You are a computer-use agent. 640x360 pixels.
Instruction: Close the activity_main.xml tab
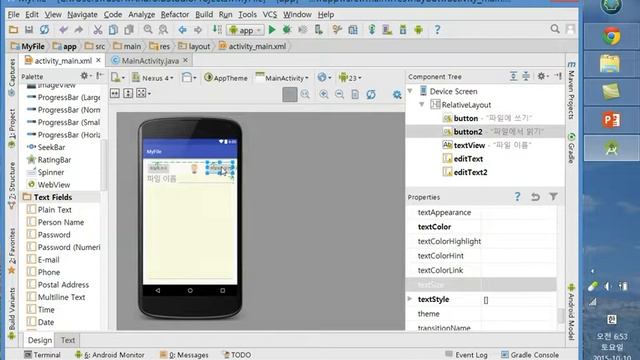pyautogui.click(x=98, y=60)
